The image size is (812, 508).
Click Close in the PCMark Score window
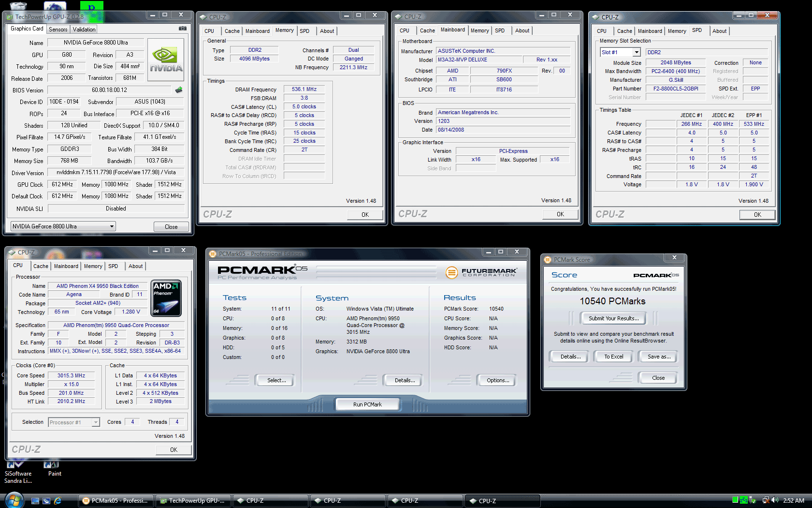coord(658,378)
